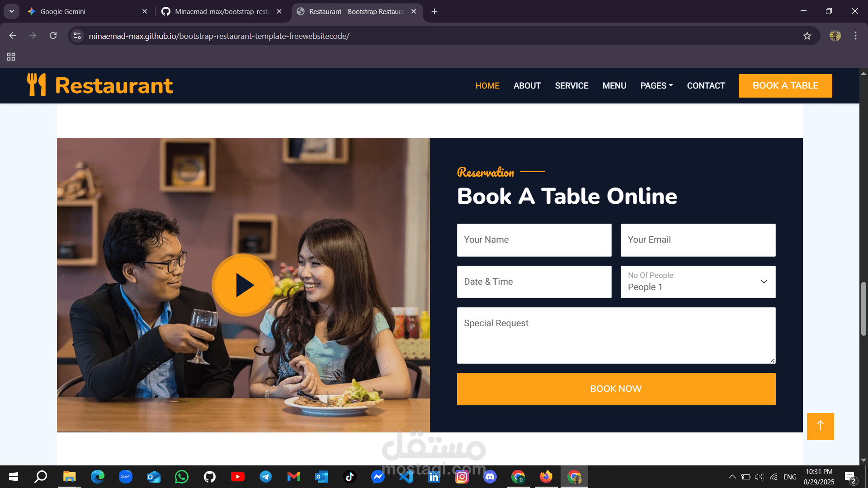Expand the No Of People dropdown

tap(698, 282)
